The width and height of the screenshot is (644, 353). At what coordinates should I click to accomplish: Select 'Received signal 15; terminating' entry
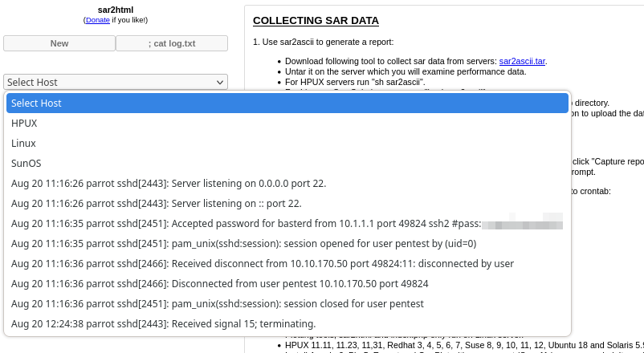[287, 324]
